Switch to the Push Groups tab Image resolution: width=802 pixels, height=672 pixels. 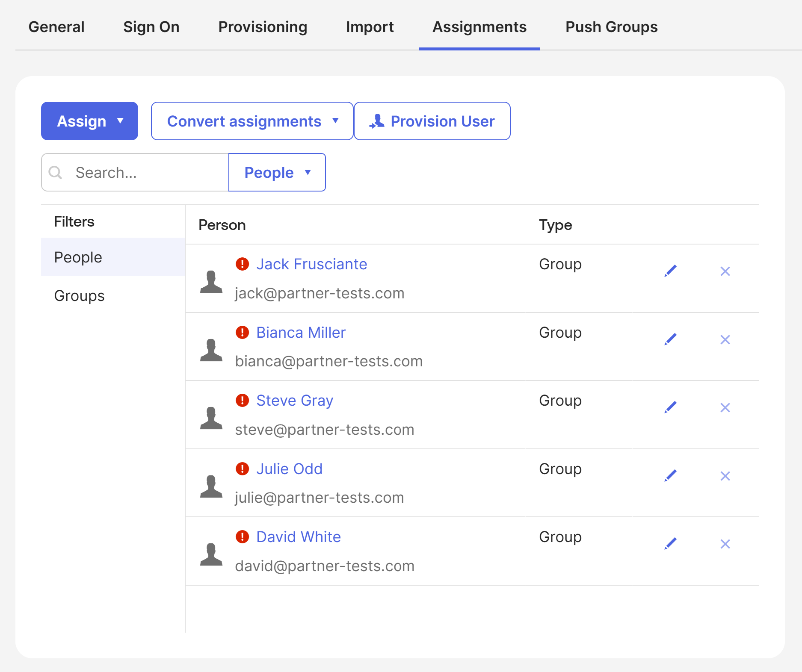tap(612, 27)
